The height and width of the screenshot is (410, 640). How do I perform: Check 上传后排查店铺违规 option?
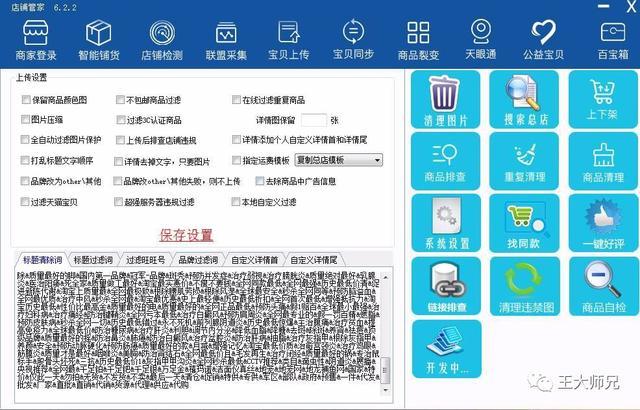point(120,140)
